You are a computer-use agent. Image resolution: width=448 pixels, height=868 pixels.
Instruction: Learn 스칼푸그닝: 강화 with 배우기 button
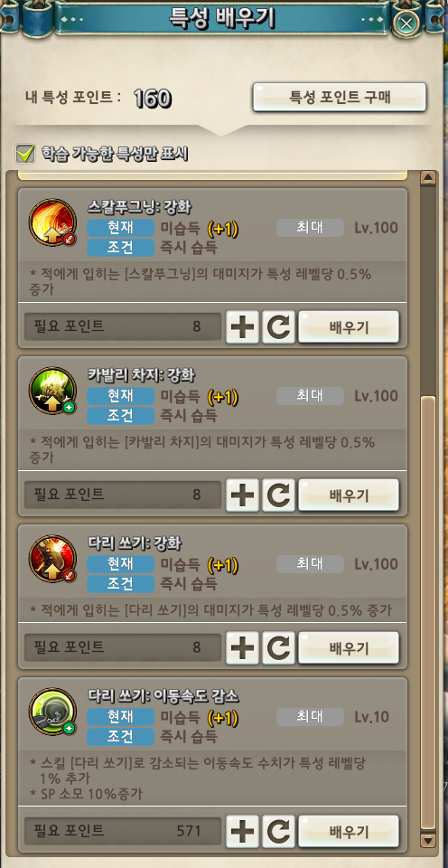click(x=349, y=327)
